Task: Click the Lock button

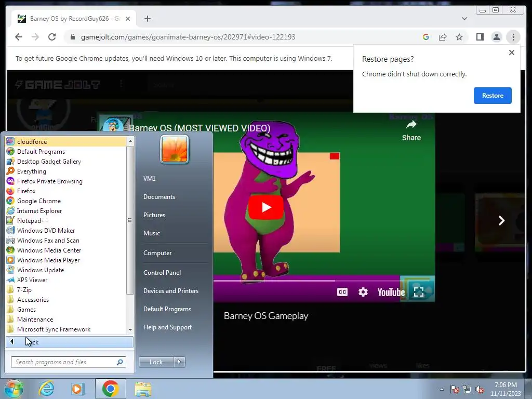Action: pyautogui.click(x=156, y=362)
